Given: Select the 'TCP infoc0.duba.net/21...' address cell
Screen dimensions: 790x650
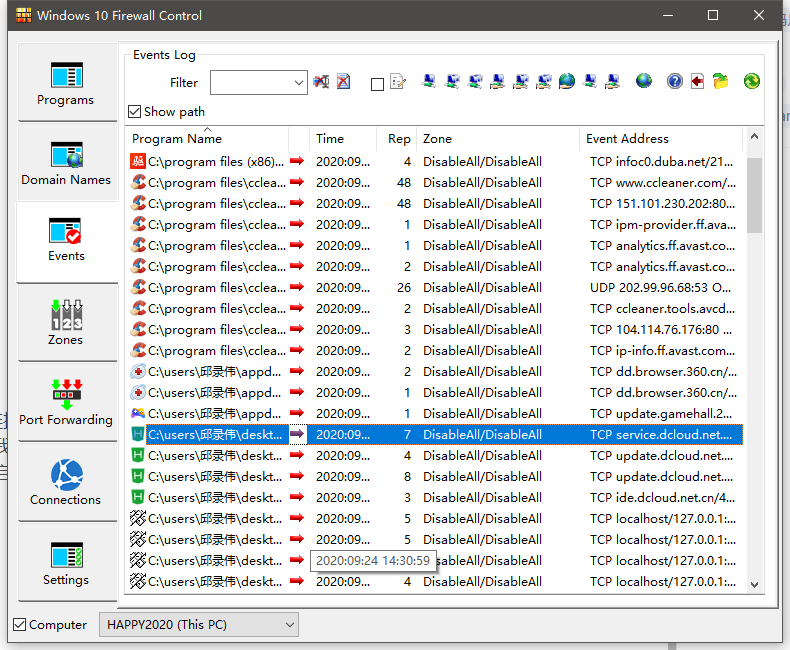Looking at the screenshot, I should (662, 161).
